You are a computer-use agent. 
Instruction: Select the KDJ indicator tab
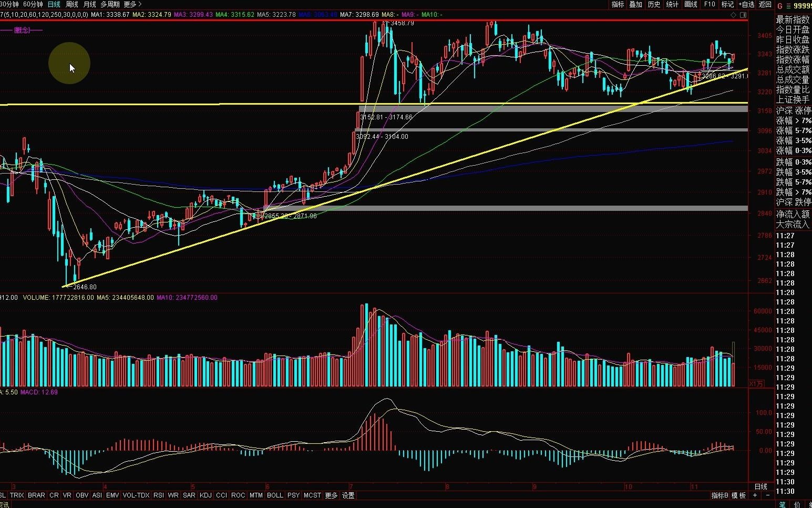[x=206, y=495]
